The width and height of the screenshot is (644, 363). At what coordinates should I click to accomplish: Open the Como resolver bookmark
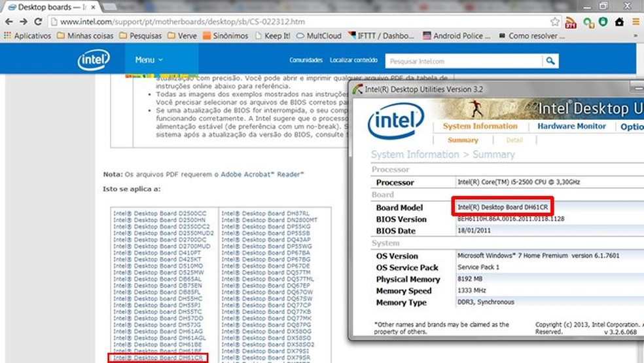(532, 36)
